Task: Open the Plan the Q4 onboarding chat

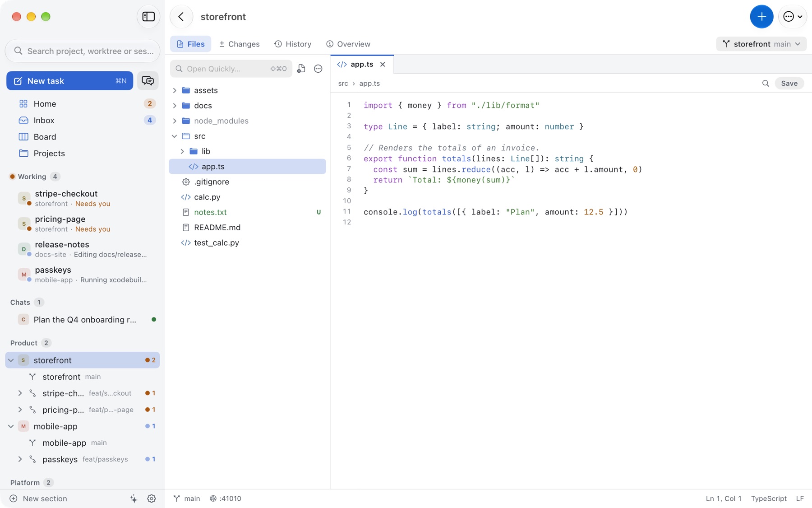Action: tap(83, 320)
